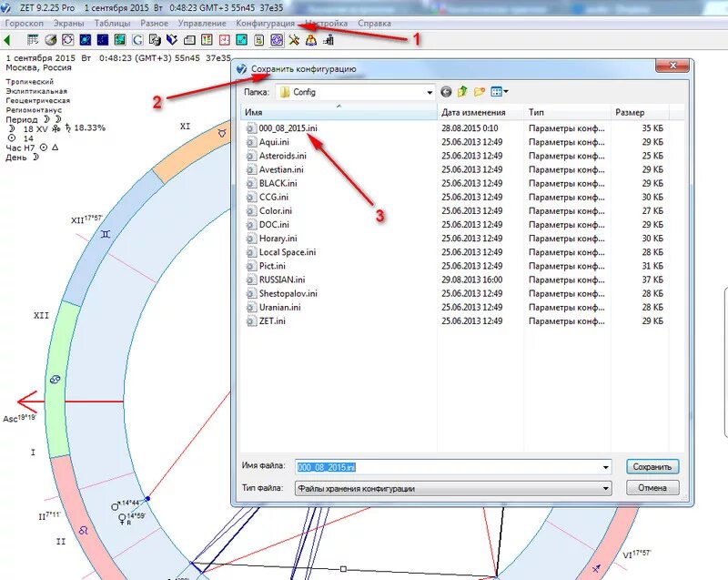Click the Сохранить button
Image resolution: width=728 pixels, height=580 pixels.
tap(652, 467)
